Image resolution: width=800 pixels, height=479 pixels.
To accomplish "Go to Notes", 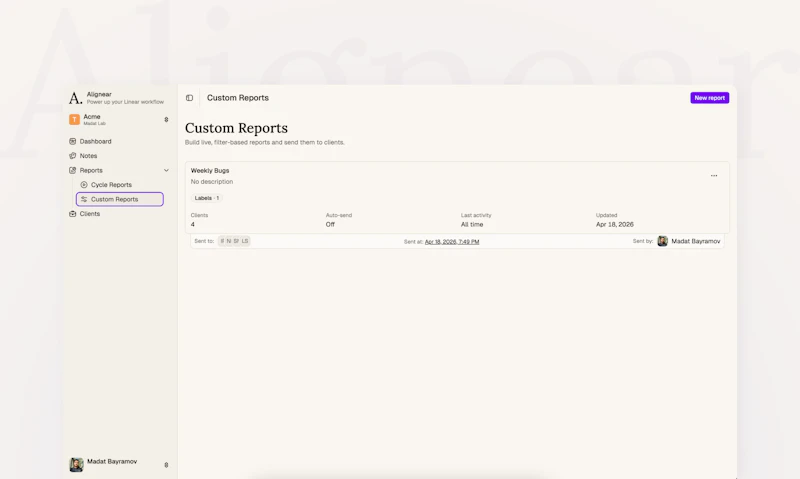I will [x=88, y=156].
